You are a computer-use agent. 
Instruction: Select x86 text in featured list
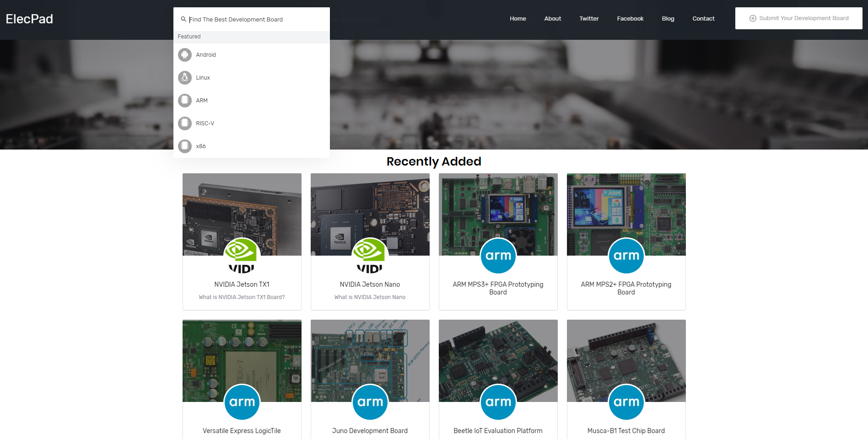(201, 146)
